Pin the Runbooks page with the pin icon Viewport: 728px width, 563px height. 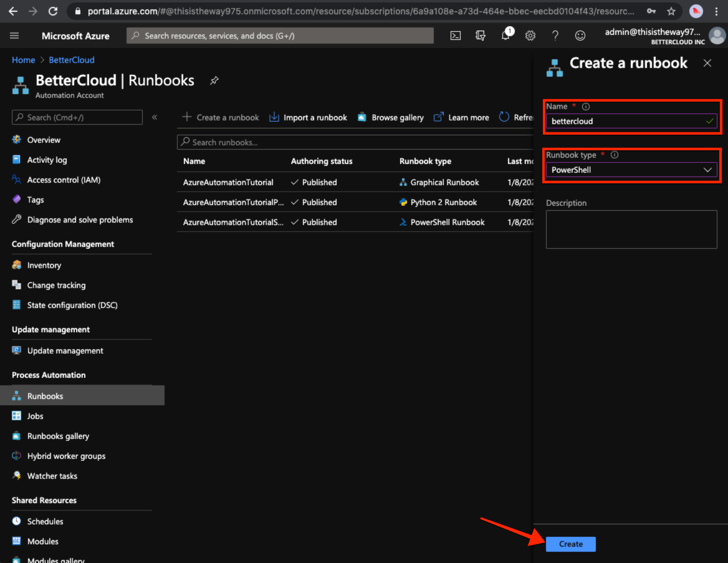coord(214,80)
